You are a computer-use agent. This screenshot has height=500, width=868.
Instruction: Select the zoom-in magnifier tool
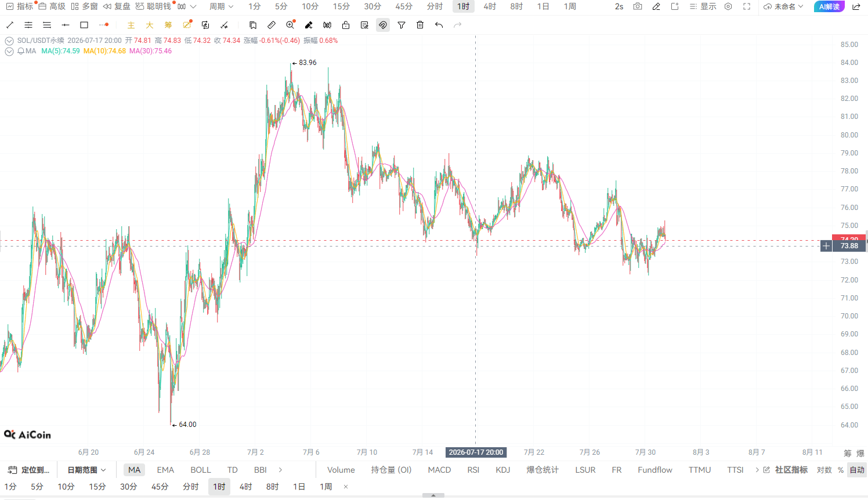point(290,25)
